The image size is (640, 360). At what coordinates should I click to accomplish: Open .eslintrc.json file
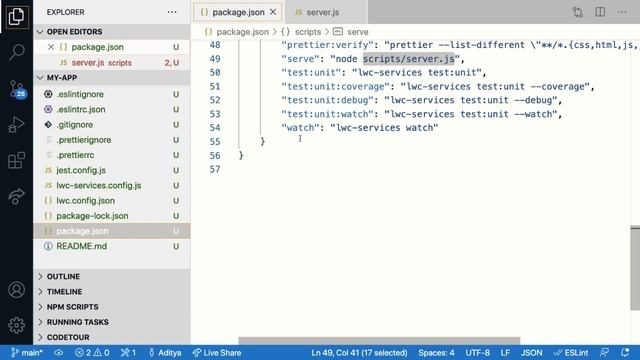(x=112, y=109)
